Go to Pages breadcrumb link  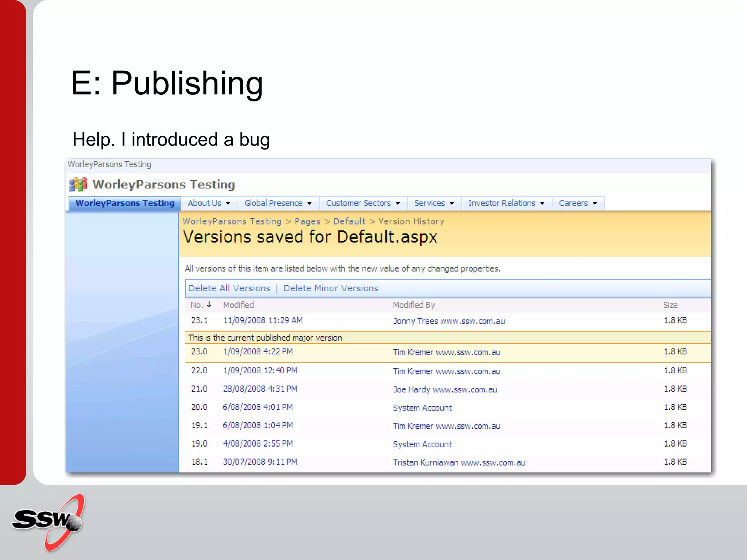pyautogui.click(x=307, y=221)
